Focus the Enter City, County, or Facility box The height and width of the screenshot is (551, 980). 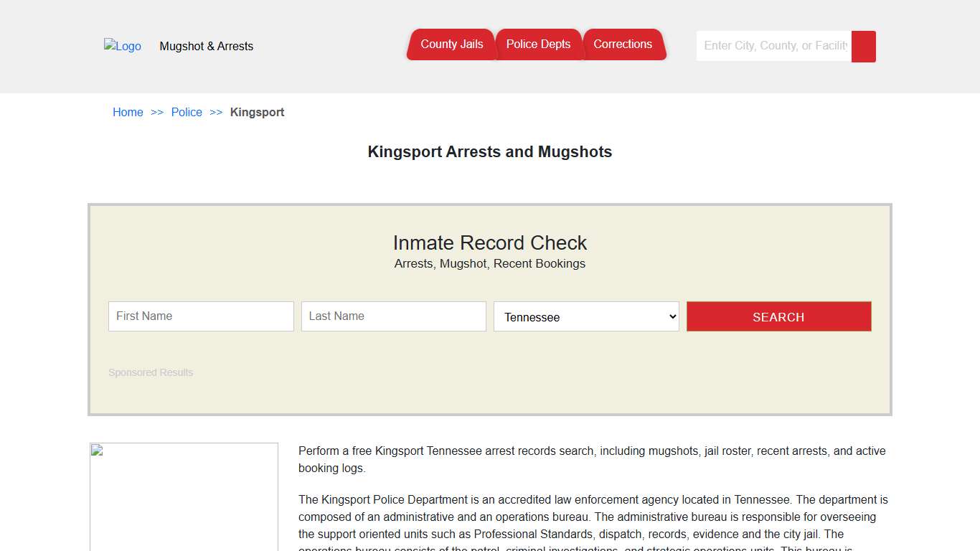click(x=773, y=45)
